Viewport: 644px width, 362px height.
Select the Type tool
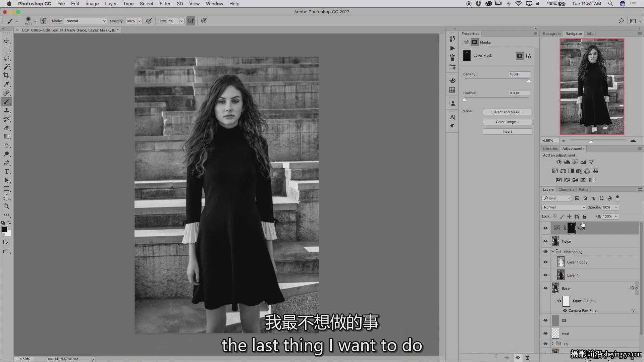(x=6, y=171)
